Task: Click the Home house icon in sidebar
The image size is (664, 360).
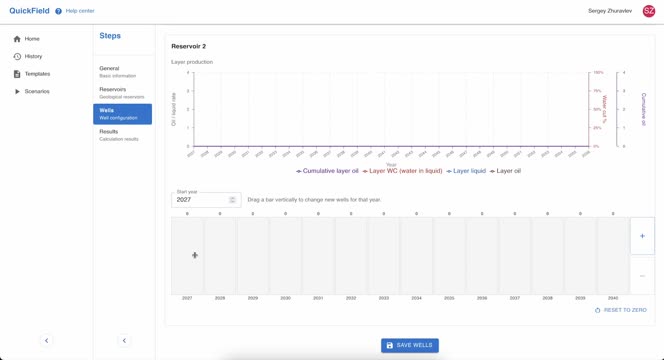Action: click(17, 39)
